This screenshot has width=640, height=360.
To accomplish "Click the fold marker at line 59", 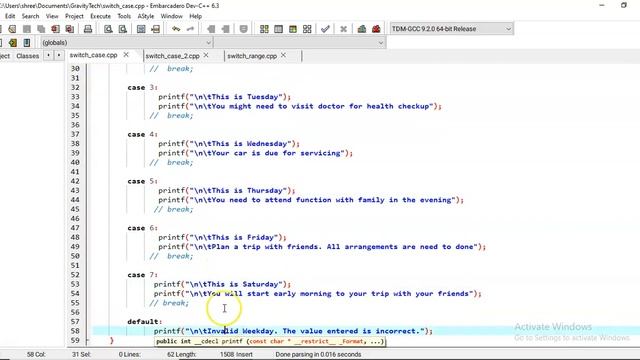I will tap(87, 340).
